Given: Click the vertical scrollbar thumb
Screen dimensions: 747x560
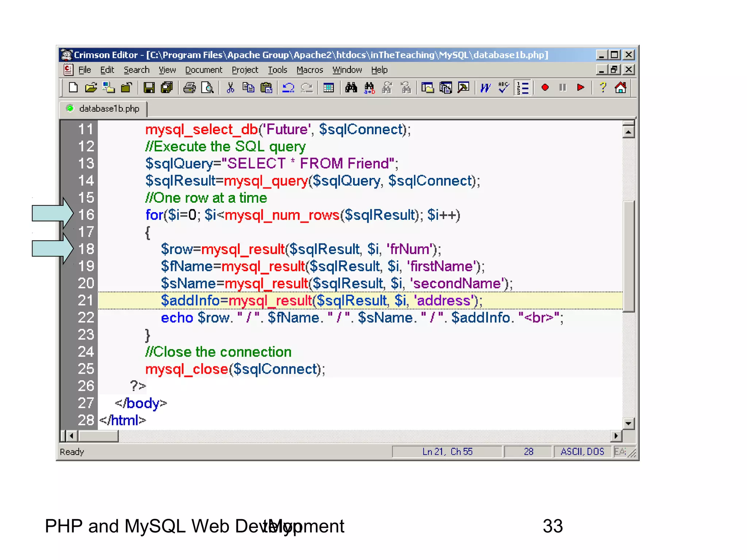Looking at the screenshot, I should (x=628, y=256).
